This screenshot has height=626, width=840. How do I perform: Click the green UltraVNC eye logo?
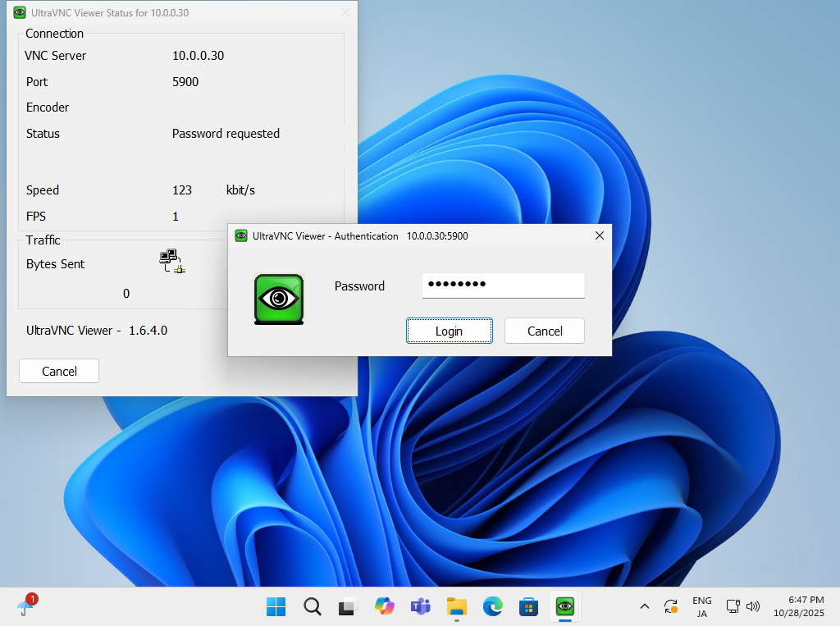[279, 299]
